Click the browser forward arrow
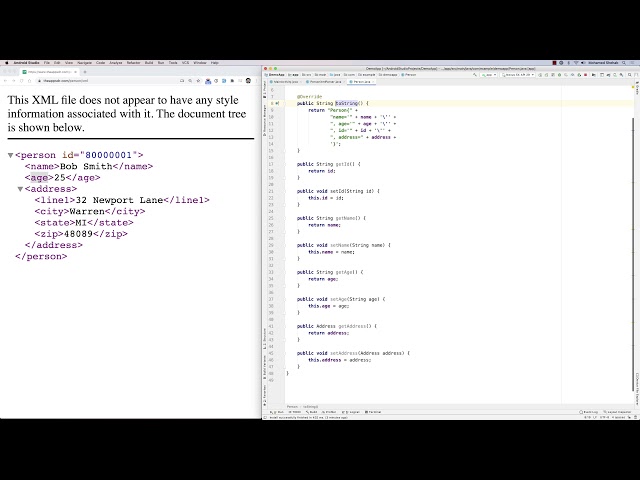The image size is (640, 480). [x=13, y=81]
